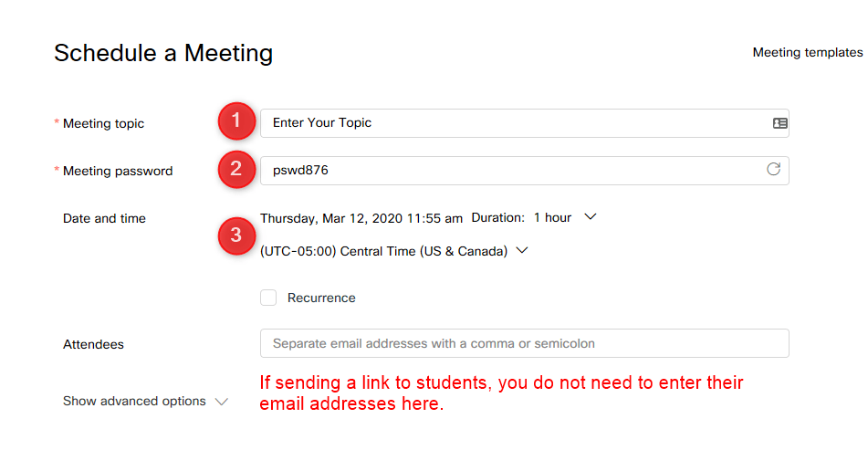Focus the Meeting topic text field
This screenshot has width=868, height=450.
(x=524, y=123)
